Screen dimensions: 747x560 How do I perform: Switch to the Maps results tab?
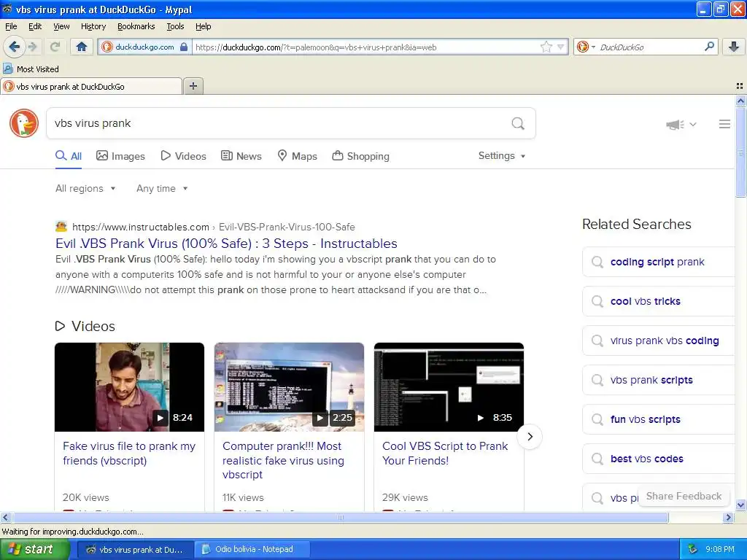click(298, 156)
